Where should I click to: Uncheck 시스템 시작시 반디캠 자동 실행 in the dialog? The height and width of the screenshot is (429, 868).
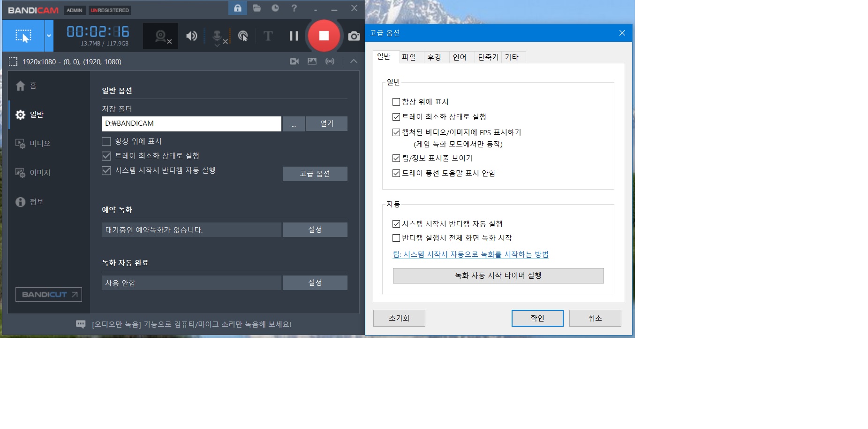point(396,224)
